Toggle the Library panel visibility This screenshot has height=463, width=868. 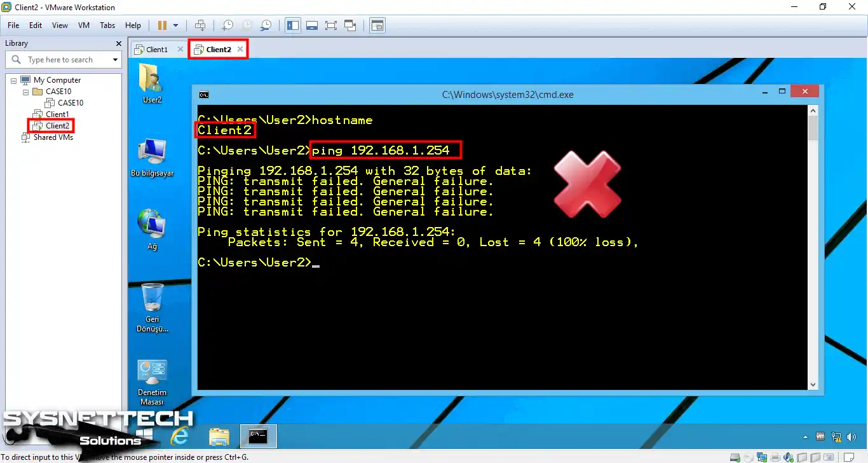(292, 25)
